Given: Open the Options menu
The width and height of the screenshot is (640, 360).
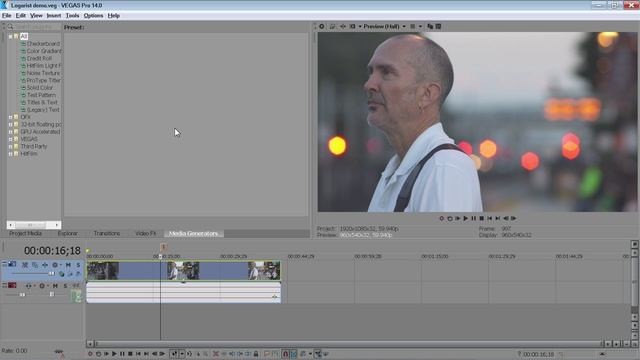Looking at the screenshot, I should tap(93, 16).
